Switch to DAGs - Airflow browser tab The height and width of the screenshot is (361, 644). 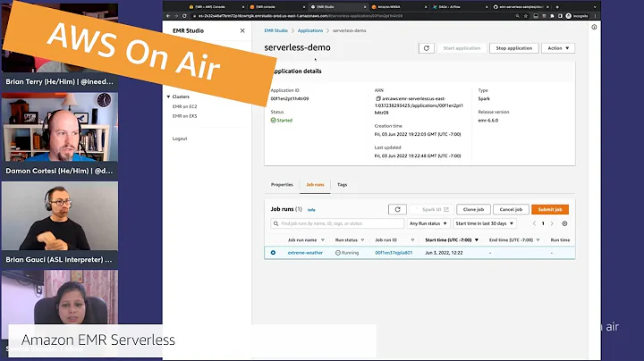point(458,7)
